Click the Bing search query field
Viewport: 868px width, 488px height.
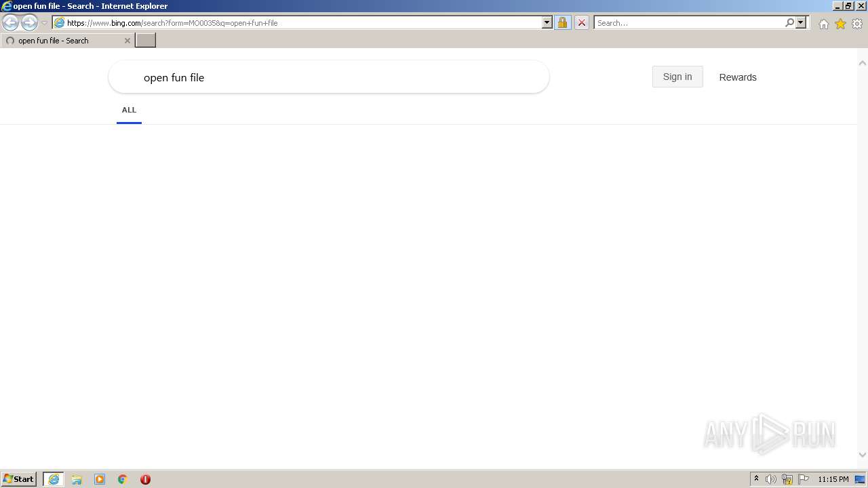click(329, 77)
